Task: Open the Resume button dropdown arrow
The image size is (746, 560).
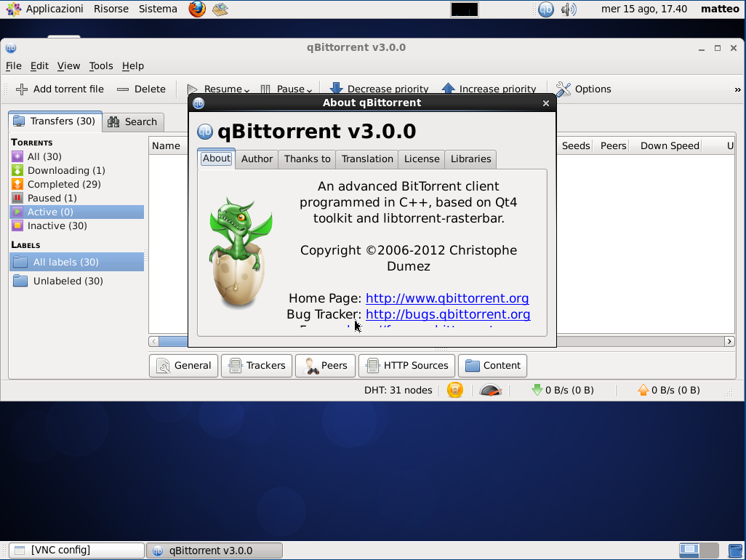Action: pos(246,90)
